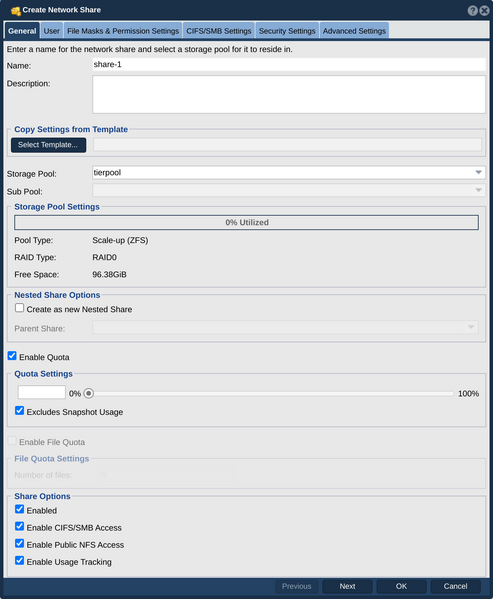Uncheck the Enabled share option
Image resolution: width=493 pixels, height=599 pixels.
tap(19, 509)
